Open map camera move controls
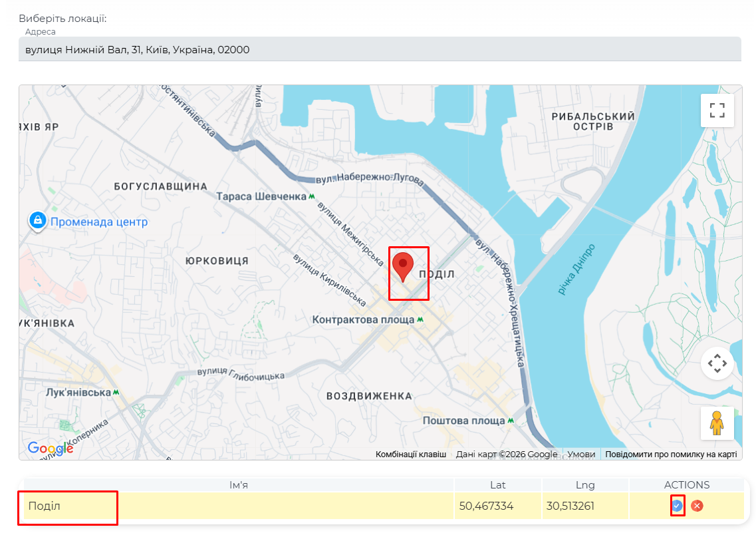 click(717, 363)
